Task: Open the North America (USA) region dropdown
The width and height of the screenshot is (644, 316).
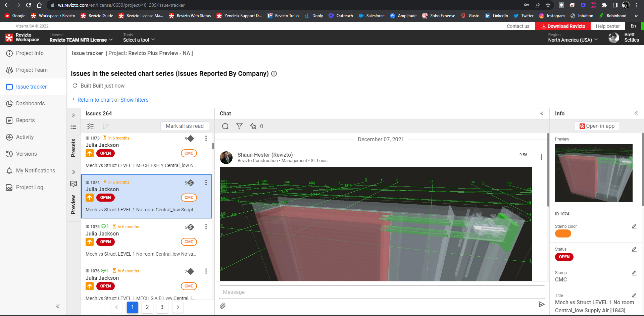Action: 573,40
